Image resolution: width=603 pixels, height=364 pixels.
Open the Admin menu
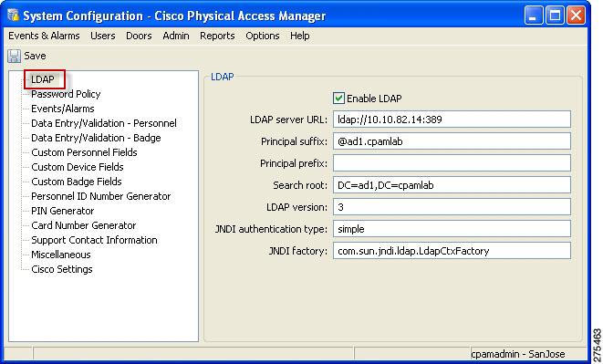(x=176, y=36)
